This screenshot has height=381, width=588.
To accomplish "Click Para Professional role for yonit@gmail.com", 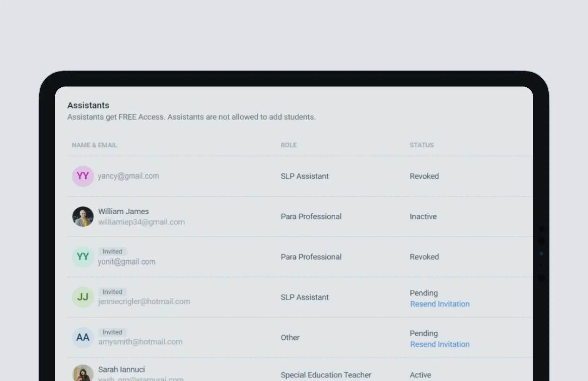I will click(311, 257).
